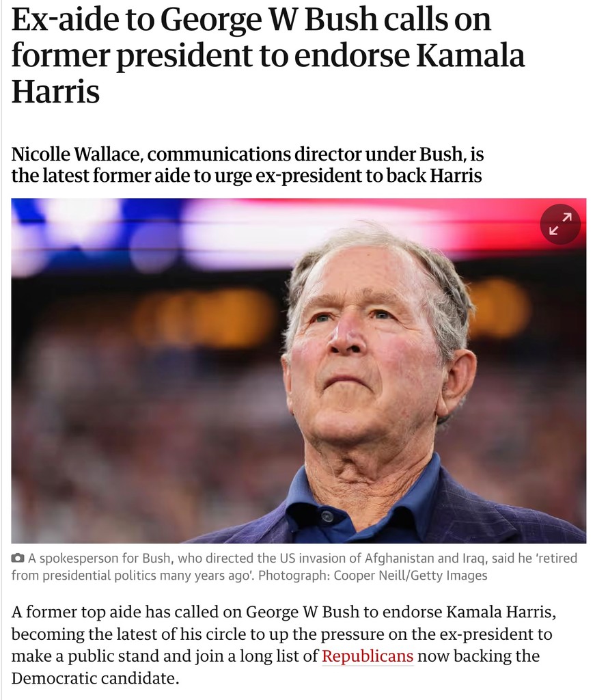Click the photo of the man in the blue shirt
Viewport: 608px width, 700px height.
(369, 383)
